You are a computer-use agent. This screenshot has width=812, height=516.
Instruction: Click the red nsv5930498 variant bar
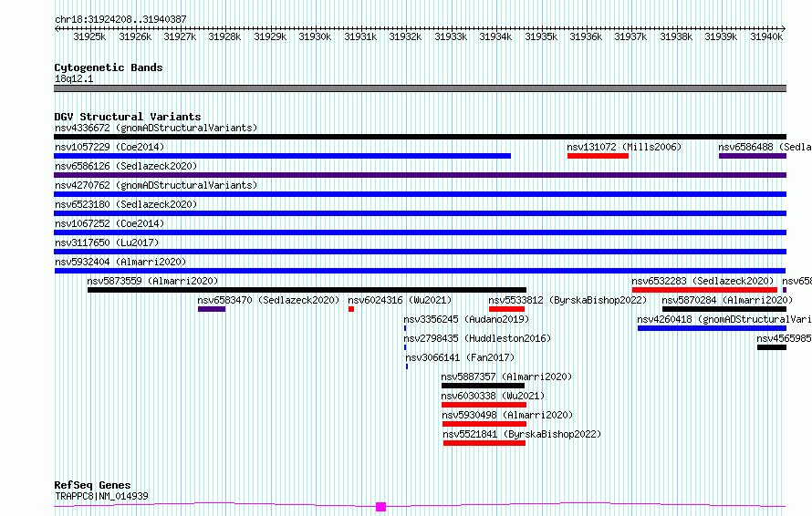tap(484, 424)
